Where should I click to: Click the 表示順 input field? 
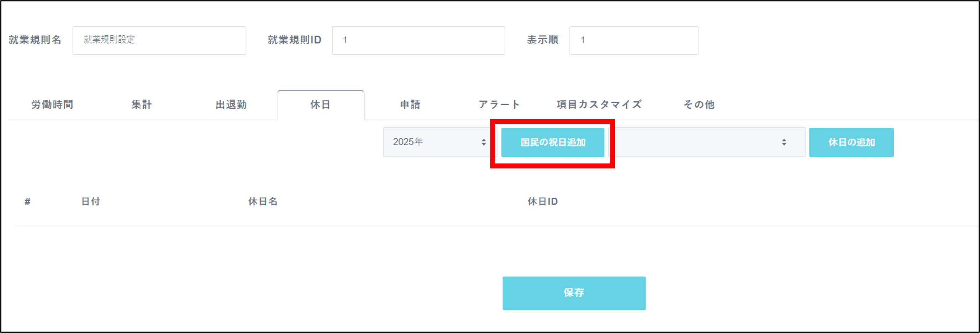[633, 40]
